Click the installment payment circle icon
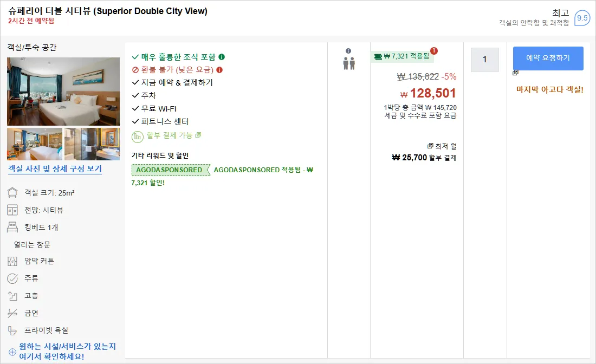 pyautogui.click(x=137, y=136)
